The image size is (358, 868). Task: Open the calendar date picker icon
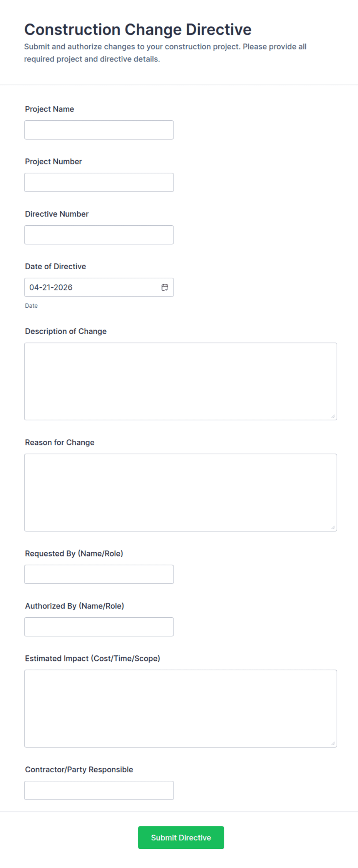tap(165, 287)
